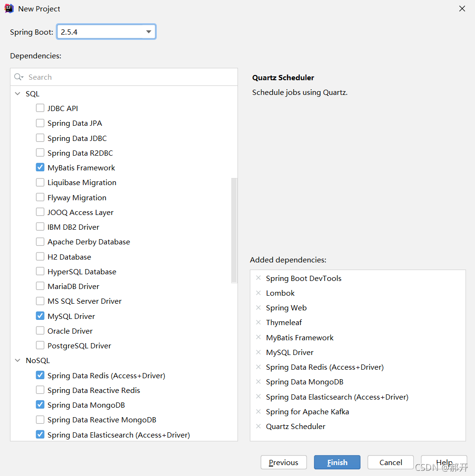
Task: Check the PostgreSQL Driver option
Action: [x=40, y=345]
